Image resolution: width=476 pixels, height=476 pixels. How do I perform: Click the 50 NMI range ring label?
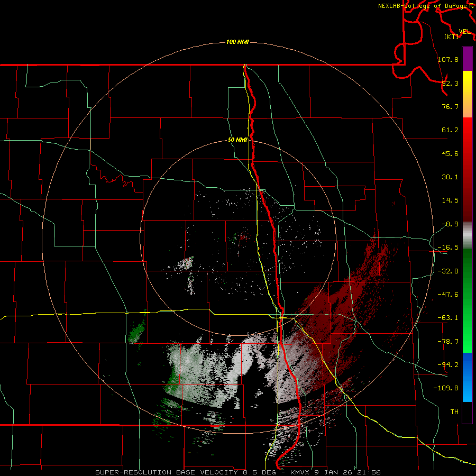pos(237,140)
